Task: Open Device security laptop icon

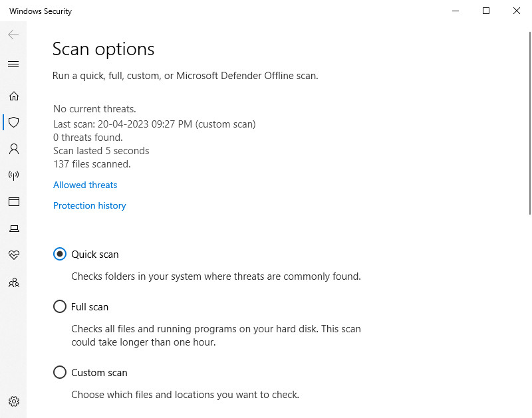Action: (x=13, y=229)
